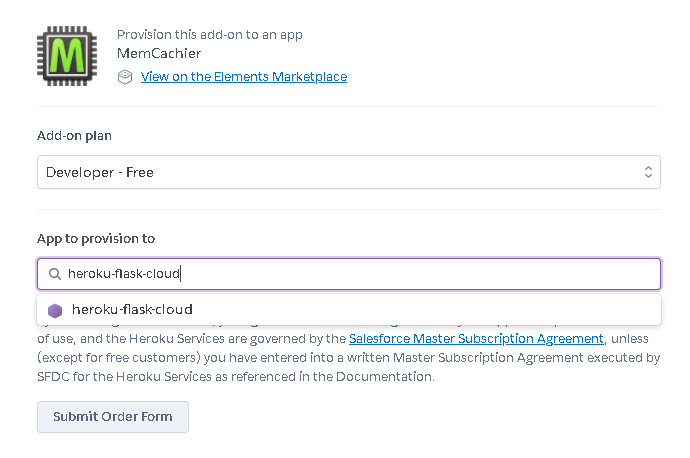
Task: Click the Add-on plan label
Action: 74,136
